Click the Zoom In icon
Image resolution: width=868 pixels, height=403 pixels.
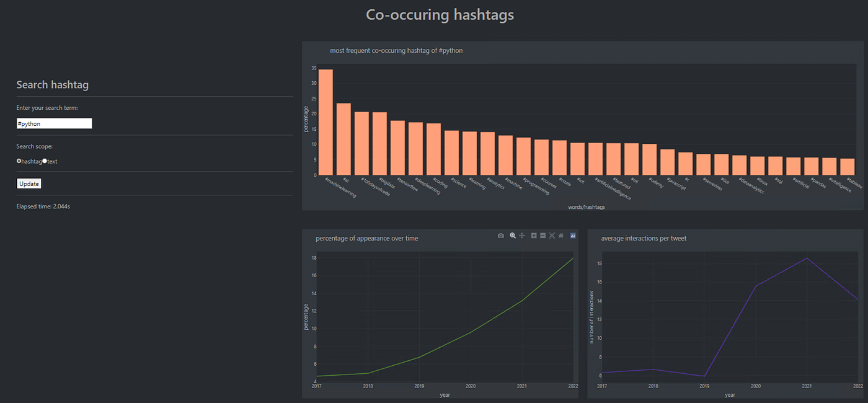click(533, 236)
